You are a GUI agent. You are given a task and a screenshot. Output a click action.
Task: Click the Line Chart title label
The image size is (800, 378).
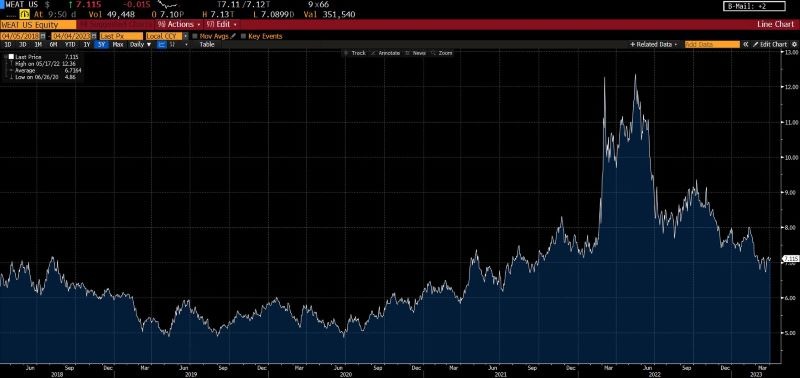[x=776, y=24]
